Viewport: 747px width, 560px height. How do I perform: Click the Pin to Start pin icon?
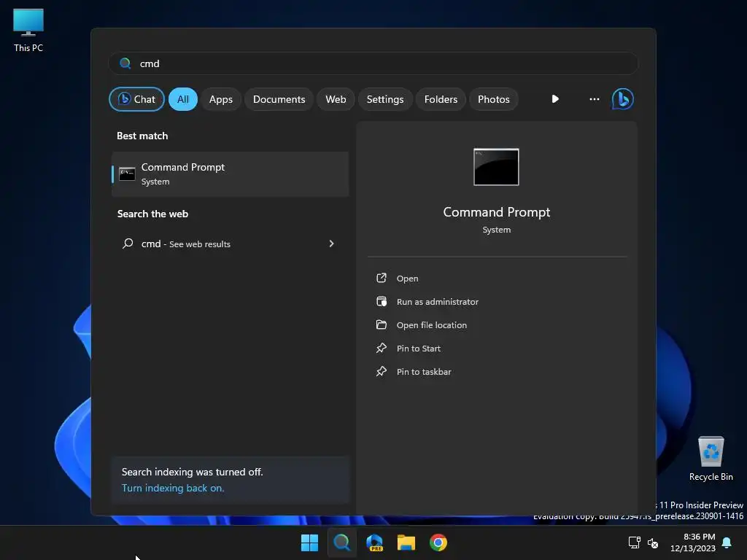(381, 348)
